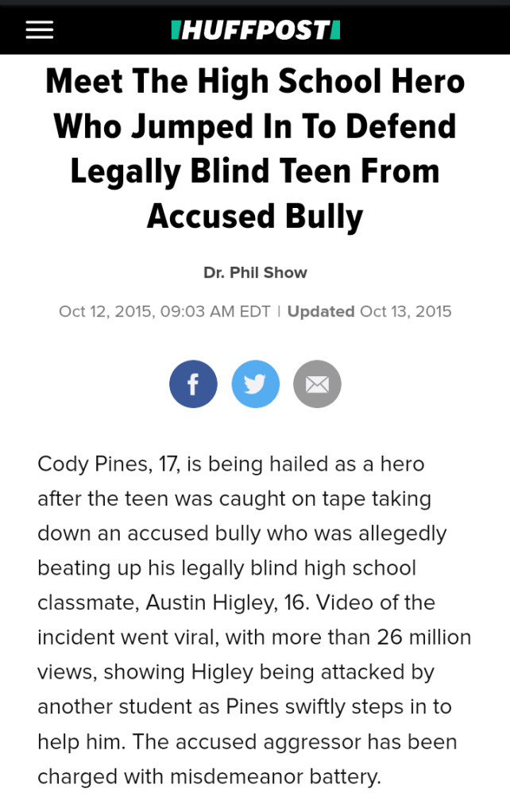This screenshot has height=812, width=510.
Task: Click the headline line "Who Jumped In To Defend"
Action: pyautogui.click(x=255, y=127)
